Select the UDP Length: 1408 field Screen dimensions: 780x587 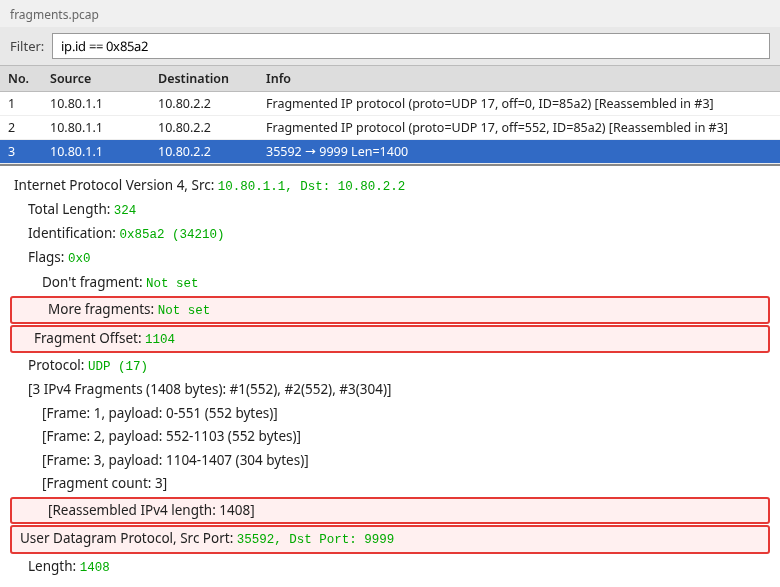(x=69, y=566)
